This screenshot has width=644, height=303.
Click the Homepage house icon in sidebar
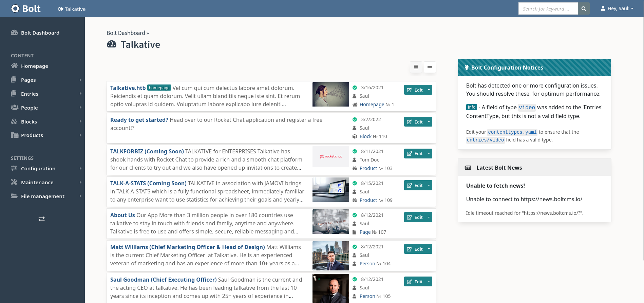[14, 66]
